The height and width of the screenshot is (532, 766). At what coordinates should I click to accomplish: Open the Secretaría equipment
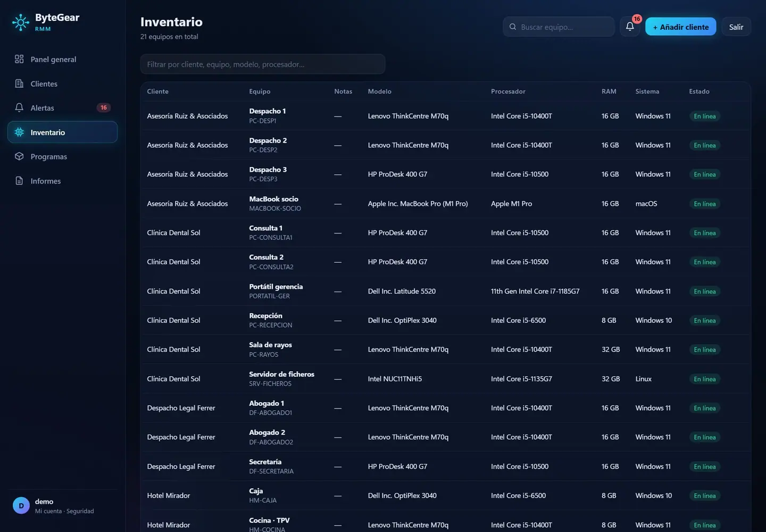tap(265, 462)
